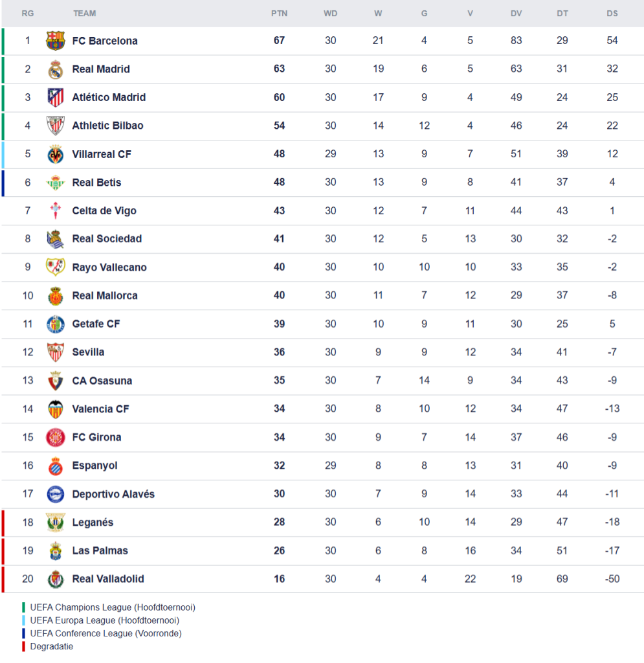Screen dimensions: 644x663
Task: Click the Getafe CF club crest
Action: [x=56, y=324]
